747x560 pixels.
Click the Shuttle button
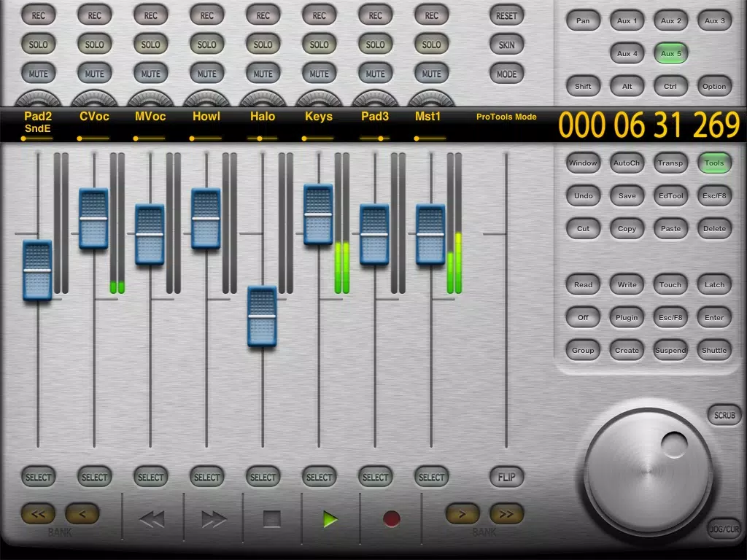click(715, 351)
